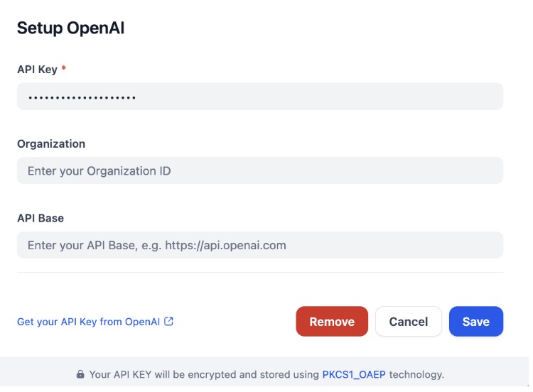Open the Get your API Key from OpenAI link

(88, 322)
